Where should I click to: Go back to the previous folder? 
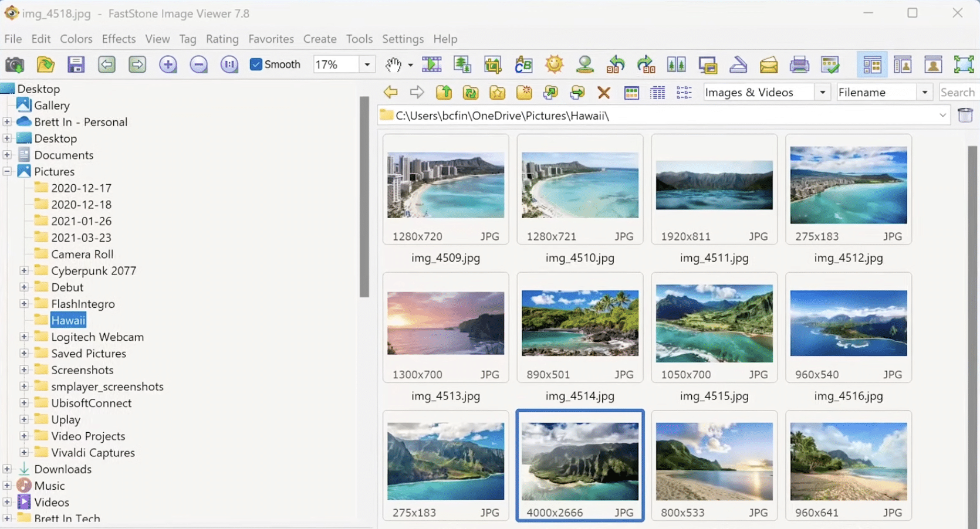point(390,92)
